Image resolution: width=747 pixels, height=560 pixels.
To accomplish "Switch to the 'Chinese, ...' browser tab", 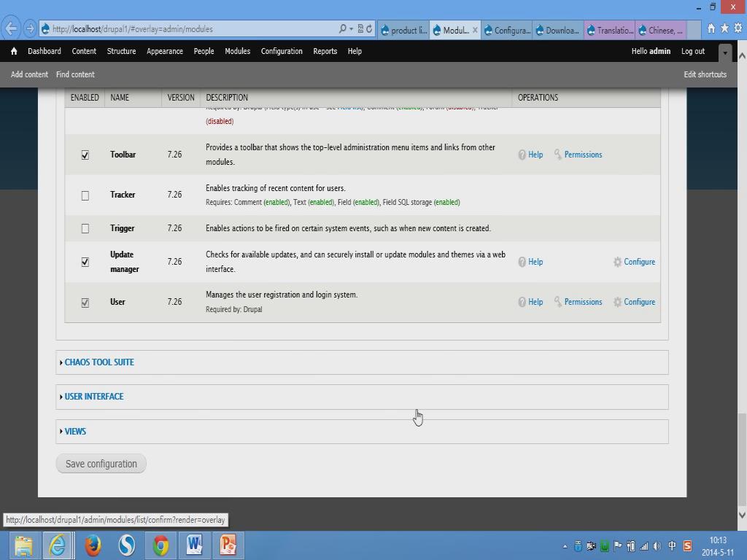I will [661, 31].
